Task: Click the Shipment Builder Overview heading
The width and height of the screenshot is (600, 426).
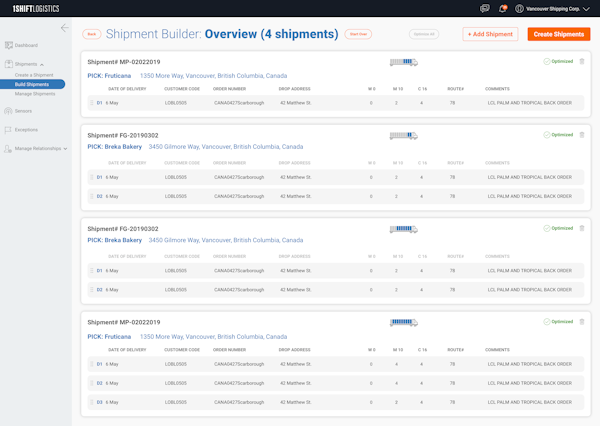Action: tap(222, 34)
